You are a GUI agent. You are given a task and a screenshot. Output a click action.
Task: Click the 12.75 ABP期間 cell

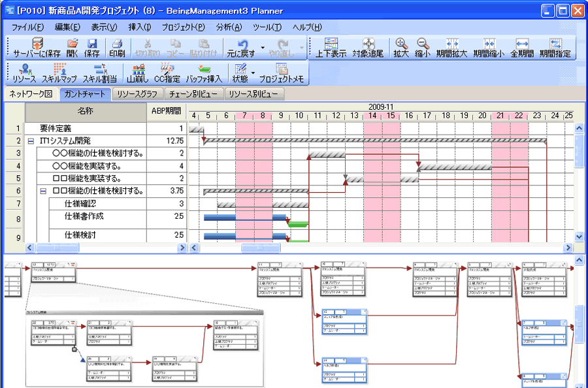167,141
